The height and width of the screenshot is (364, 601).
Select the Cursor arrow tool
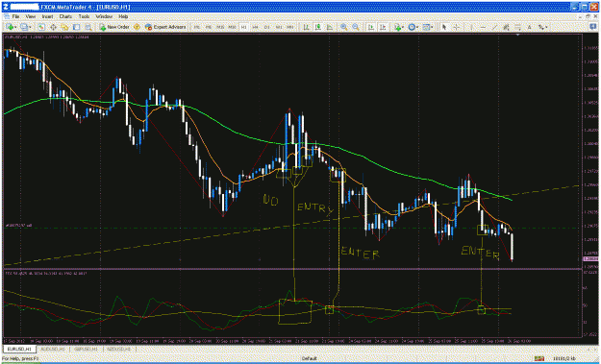(444, 27)
